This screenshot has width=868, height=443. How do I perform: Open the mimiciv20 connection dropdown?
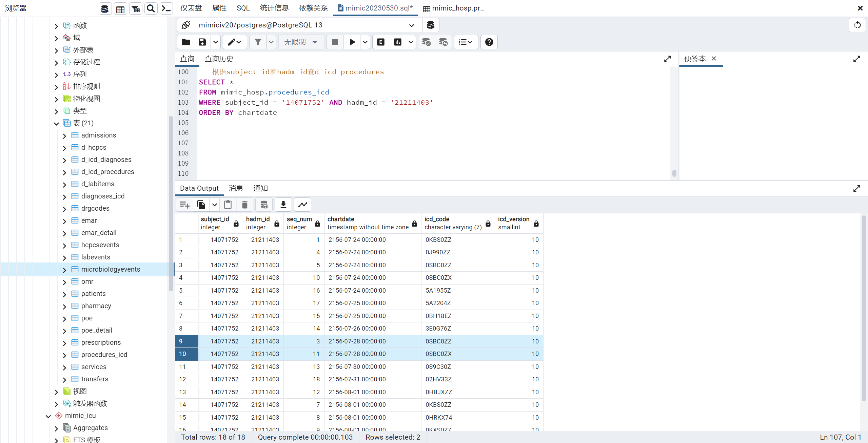[x=411, y=25]
